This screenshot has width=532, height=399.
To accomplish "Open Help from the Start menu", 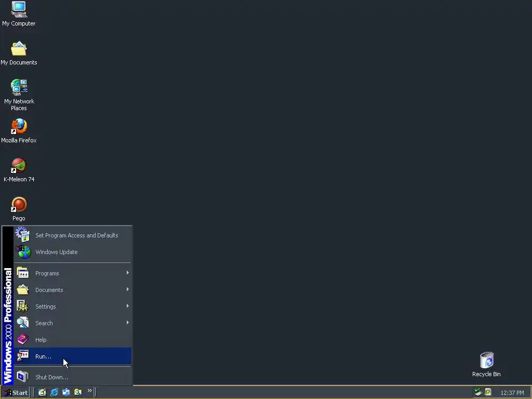I will click(x=72, y=340).
